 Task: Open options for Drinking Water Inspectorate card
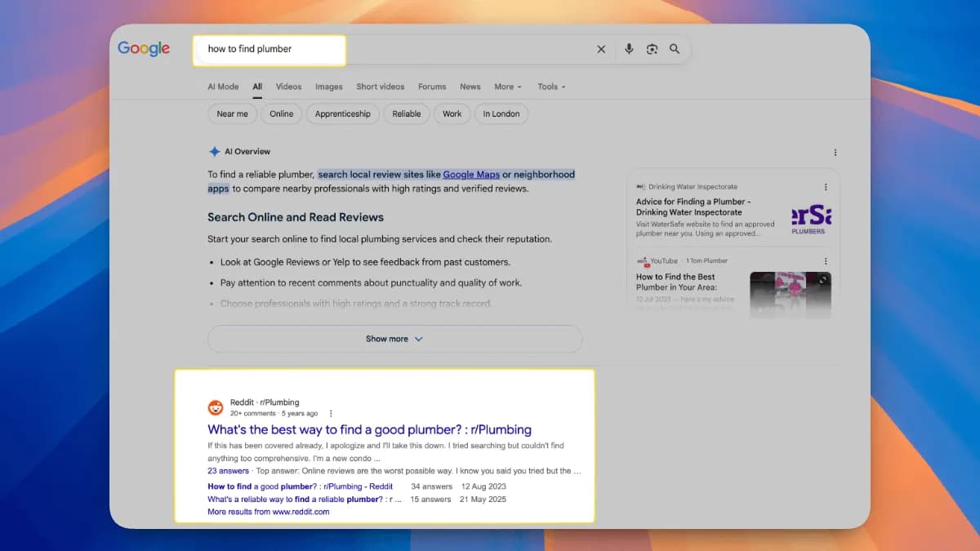826,187
